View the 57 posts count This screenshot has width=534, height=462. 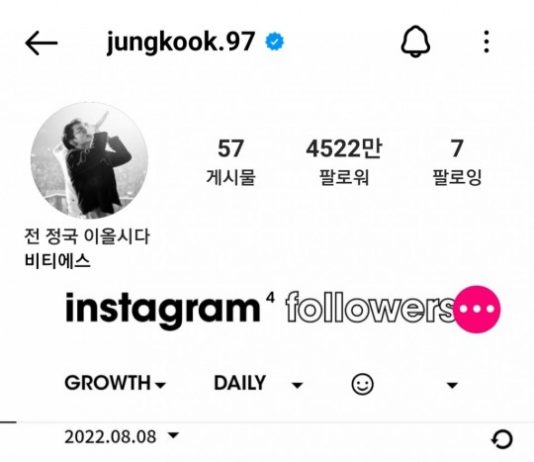tap(231, 162)
